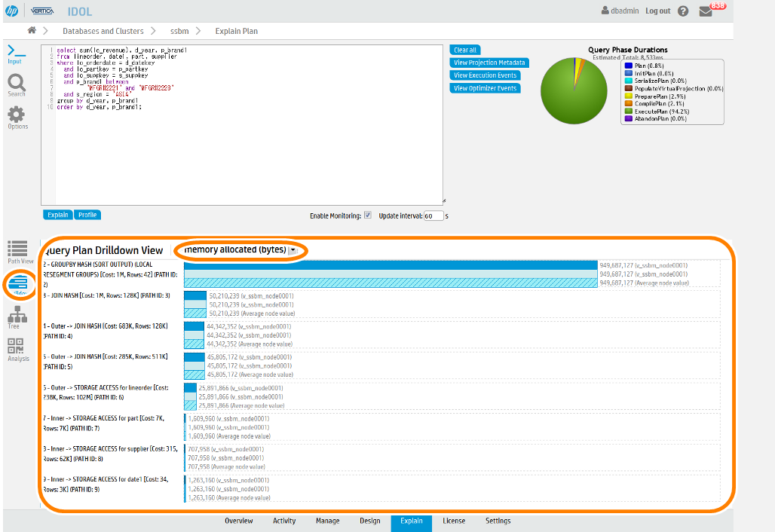Open the help question mark icon
This screenshot has height=532, width=775.
tap(683, 11)
